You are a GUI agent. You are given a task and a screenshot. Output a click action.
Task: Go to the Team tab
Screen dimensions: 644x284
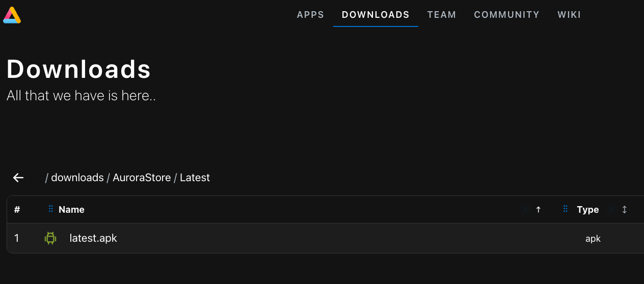[441, 15]
